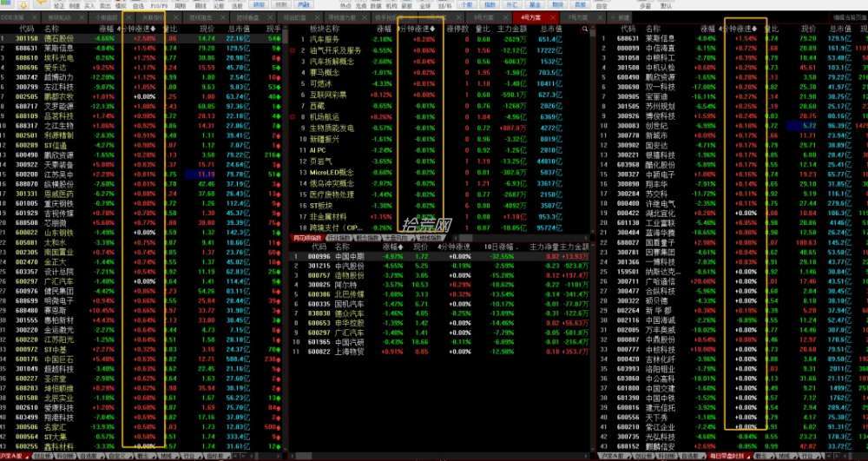Open F10/F9 in the top toolbar
This screenshot has width=868, height=461.
click(160, 5)
